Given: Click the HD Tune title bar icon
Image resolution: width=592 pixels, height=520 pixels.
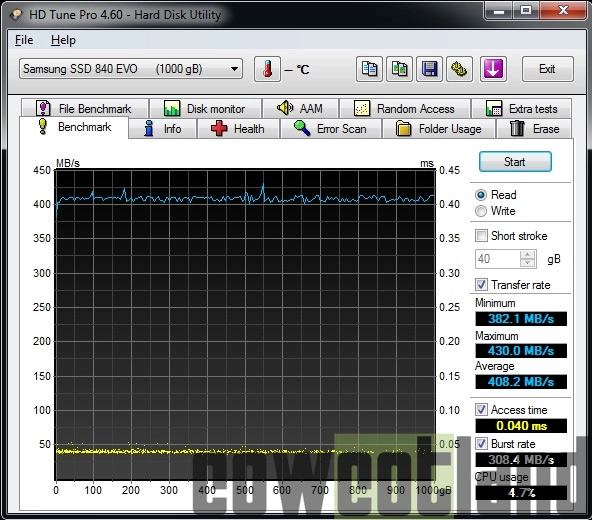Looking at the screenshot, I should 16,14.
